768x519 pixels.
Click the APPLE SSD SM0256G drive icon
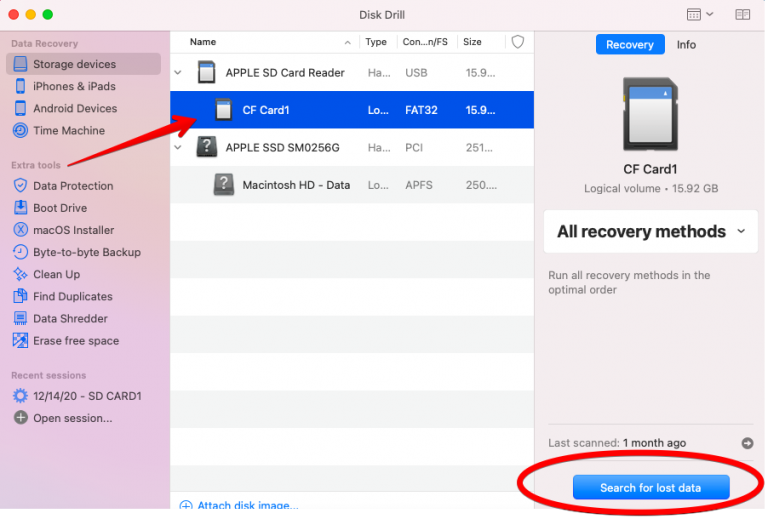tap(206, 147)
